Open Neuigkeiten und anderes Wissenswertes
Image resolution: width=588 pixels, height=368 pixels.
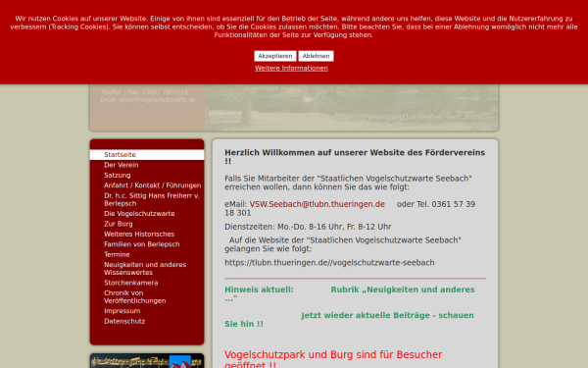[145, 269]
